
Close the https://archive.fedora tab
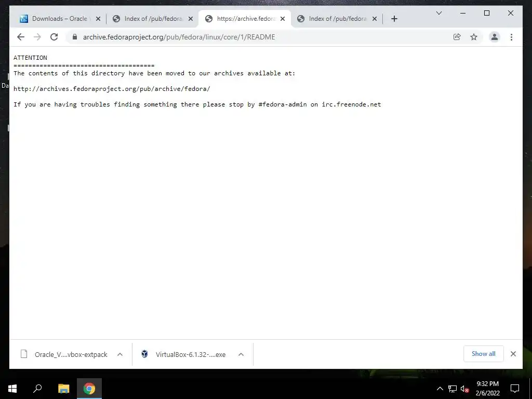click(x=283, y=19)
